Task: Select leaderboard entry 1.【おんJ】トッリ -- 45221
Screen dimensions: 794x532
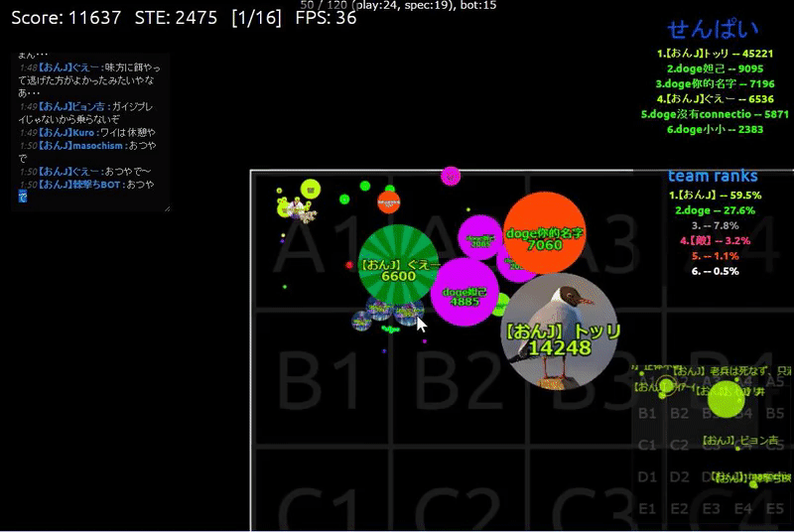Action: point(715,54)
